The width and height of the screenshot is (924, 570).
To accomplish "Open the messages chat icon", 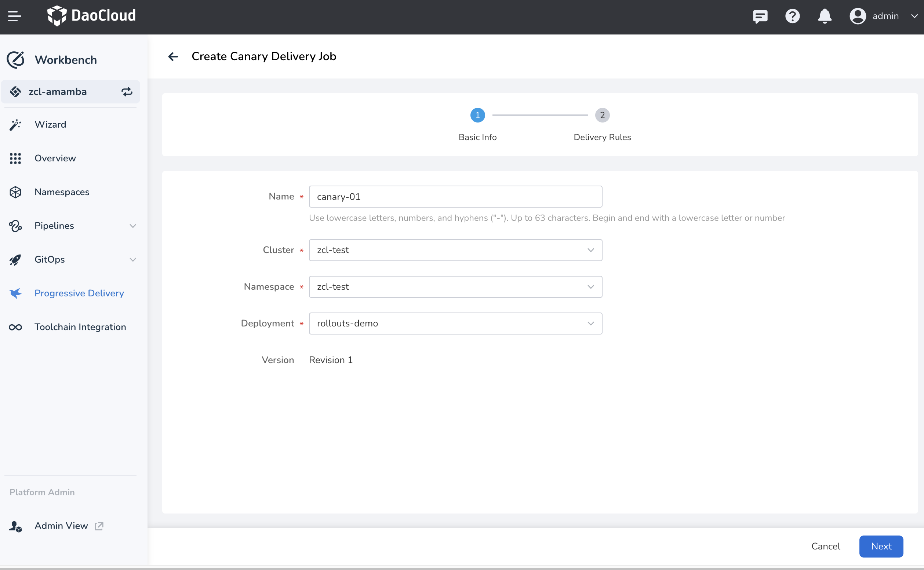I will coord(760,16).
